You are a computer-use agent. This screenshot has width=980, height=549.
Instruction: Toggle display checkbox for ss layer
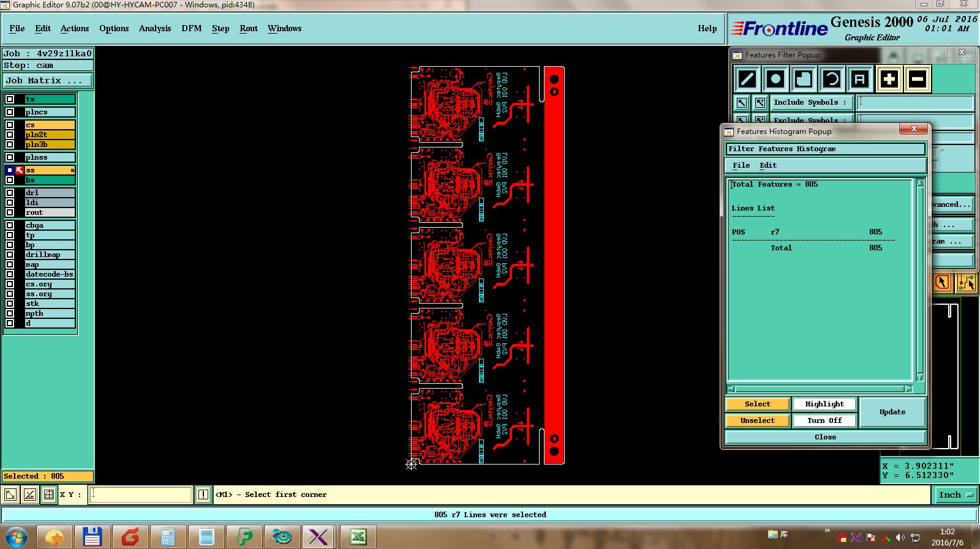pyautogui.click(x=10, y=170)
